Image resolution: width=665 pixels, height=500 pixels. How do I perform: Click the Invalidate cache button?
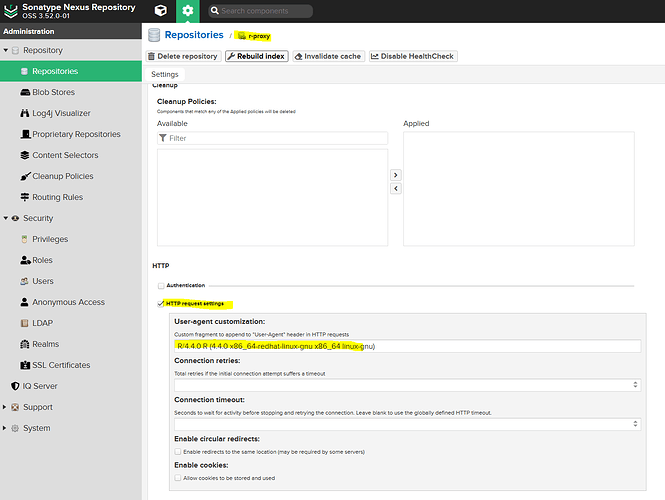(x=329, y=56)
